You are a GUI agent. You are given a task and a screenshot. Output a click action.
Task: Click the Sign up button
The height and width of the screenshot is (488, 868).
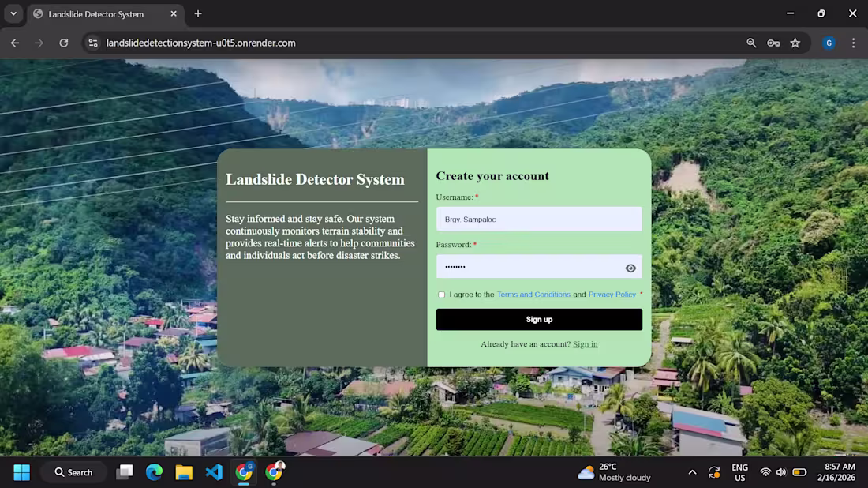[539, 319]
